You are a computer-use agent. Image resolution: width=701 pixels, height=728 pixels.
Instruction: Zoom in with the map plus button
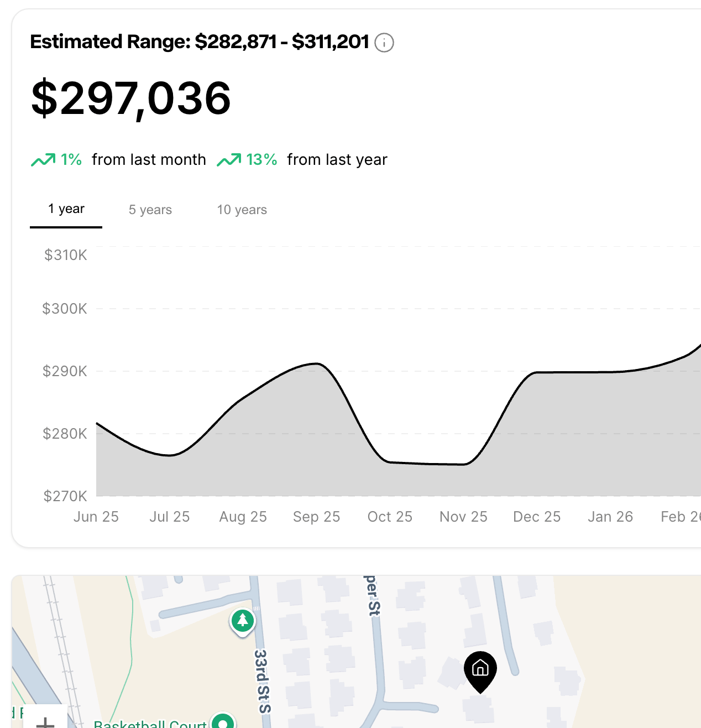(45, 719)
